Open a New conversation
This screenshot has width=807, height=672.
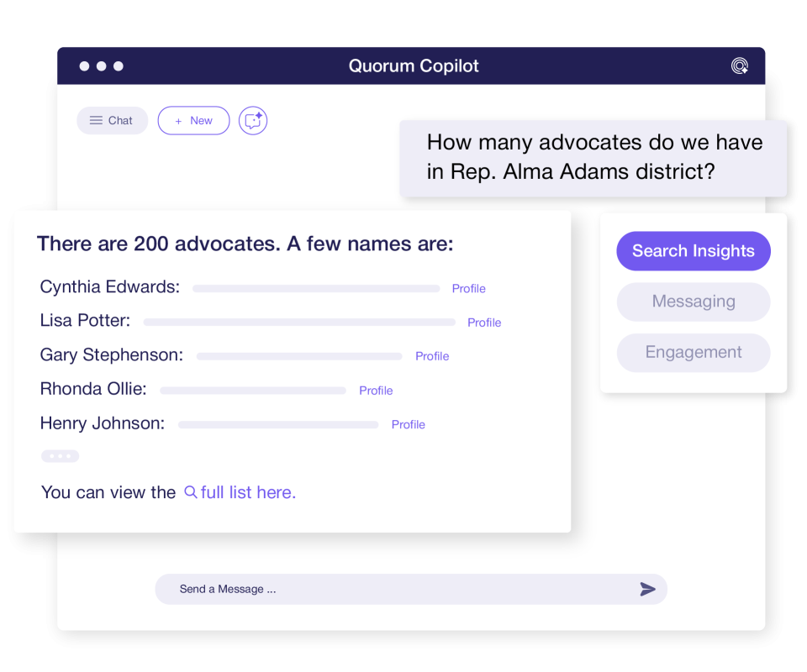tap(193, 120)
